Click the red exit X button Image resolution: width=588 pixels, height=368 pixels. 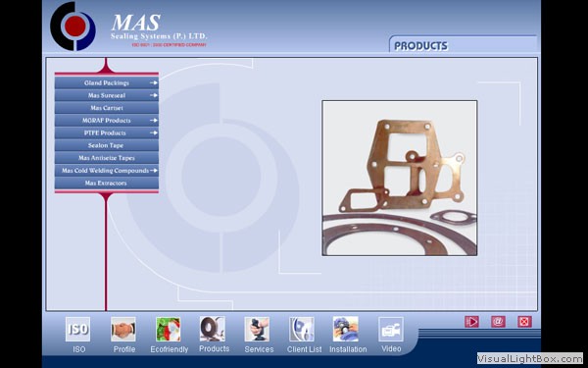pos(525,322)
